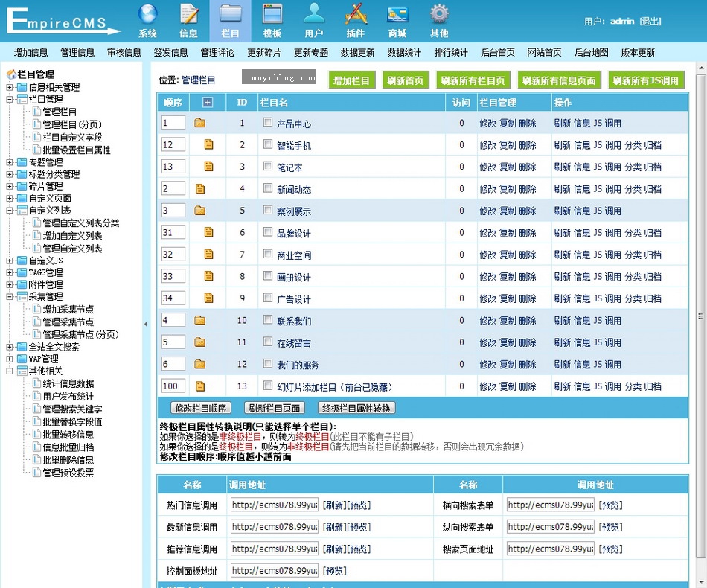Screen dimensions: 707x588
Task: Check the 产品中心 checkbox
Action: tap(268, 122)
